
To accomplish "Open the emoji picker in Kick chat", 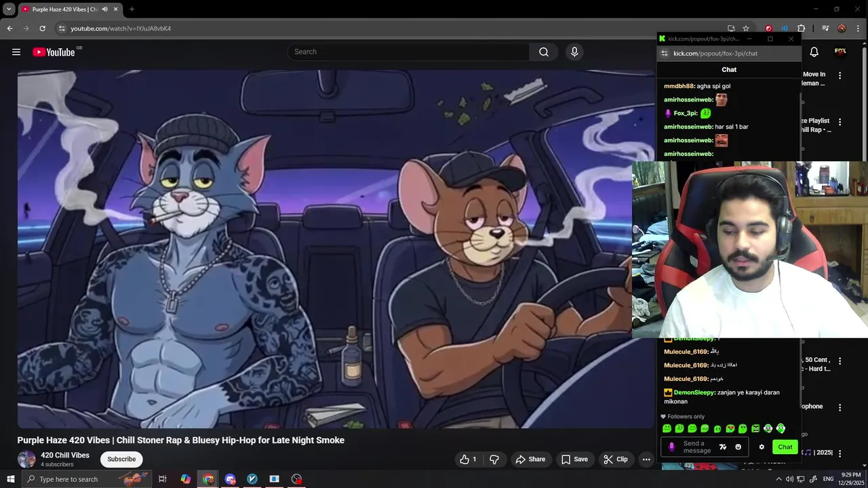I will point(738,447).
